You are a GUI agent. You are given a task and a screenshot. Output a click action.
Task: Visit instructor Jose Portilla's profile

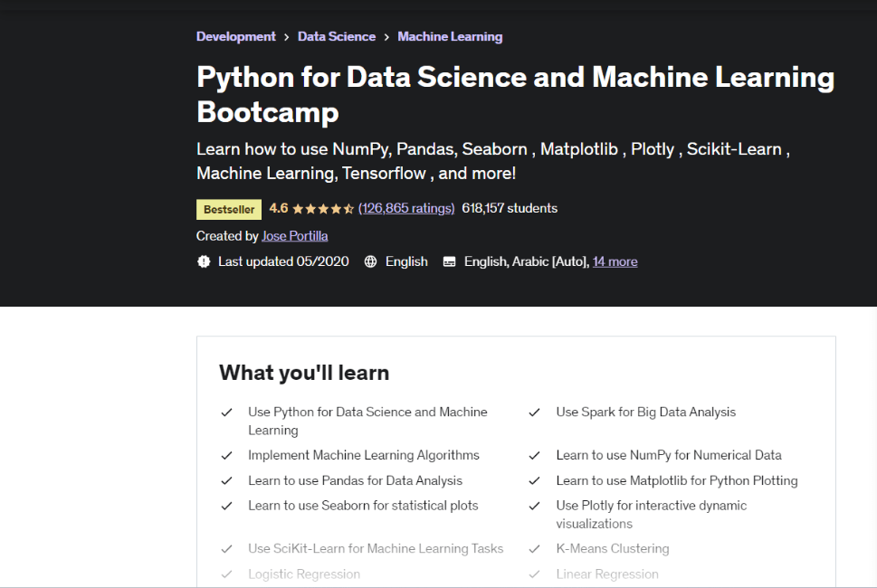295,236
